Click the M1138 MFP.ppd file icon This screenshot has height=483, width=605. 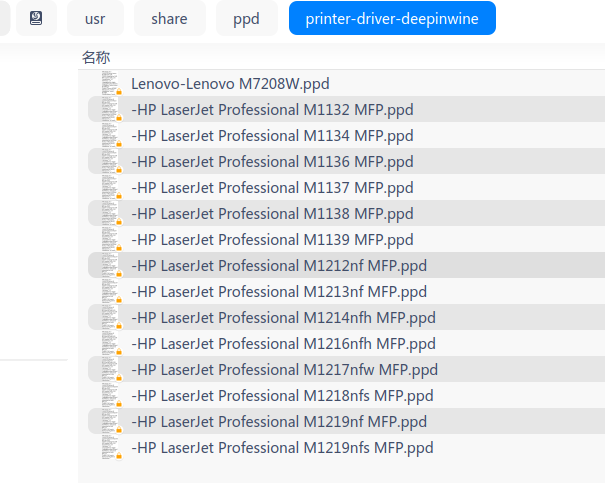[112, 213]
